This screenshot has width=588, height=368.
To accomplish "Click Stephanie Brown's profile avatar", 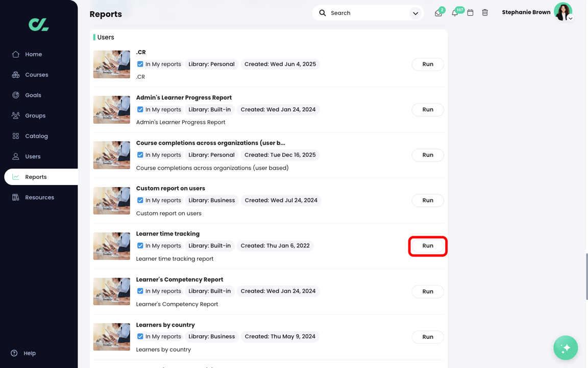I will coord(563,12).
